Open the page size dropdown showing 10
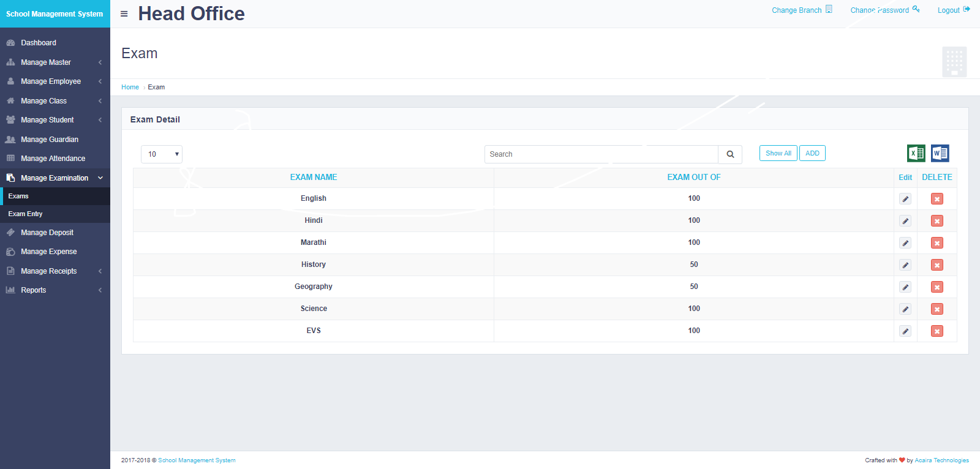 (x=162, y=154)
